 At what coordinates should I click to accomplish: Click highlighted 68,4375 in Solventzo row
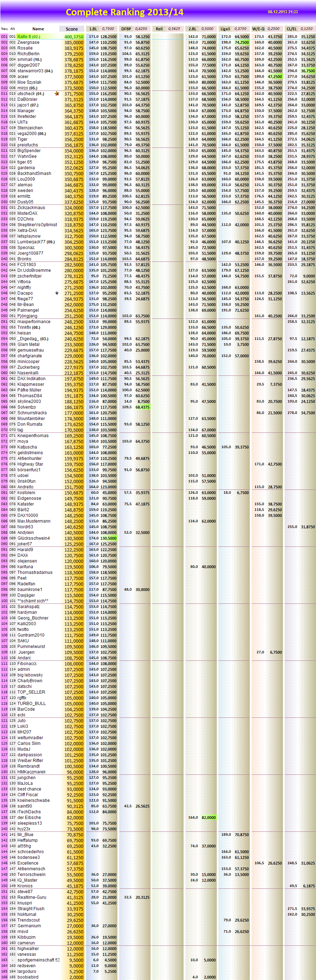click(x=142, y=407)
